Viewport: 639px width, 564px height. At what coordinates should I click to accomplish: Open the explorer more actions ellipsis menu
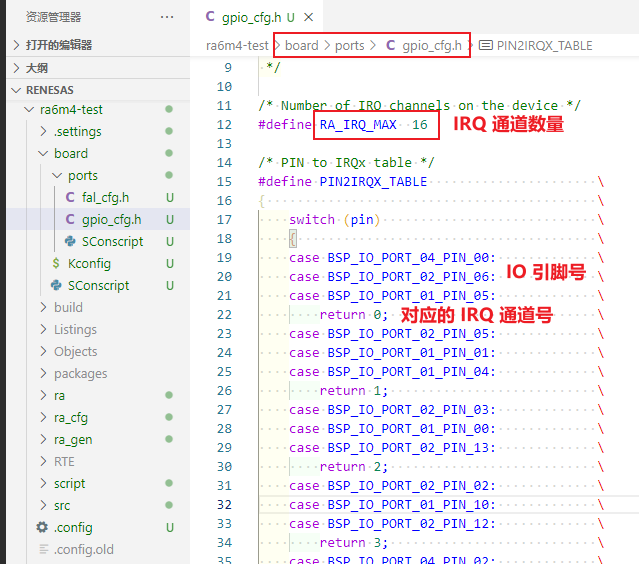166,17
